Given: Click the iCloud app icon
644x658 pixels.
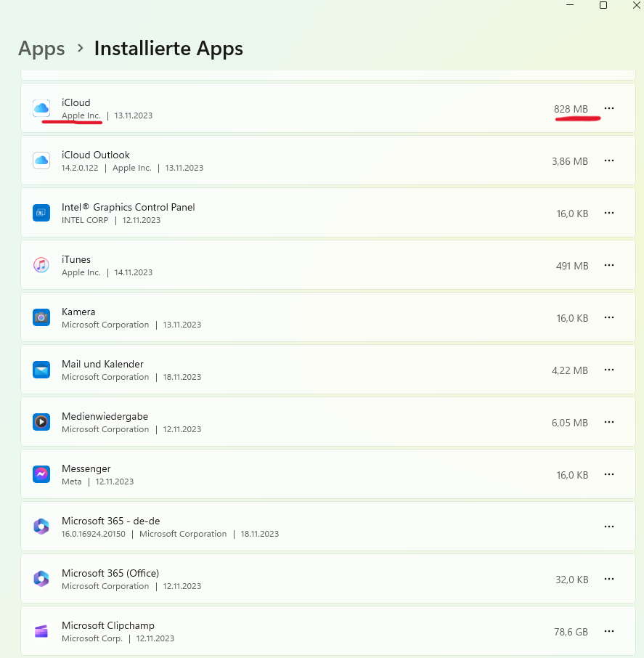Looking at the screenshot, I should (41, 108).
